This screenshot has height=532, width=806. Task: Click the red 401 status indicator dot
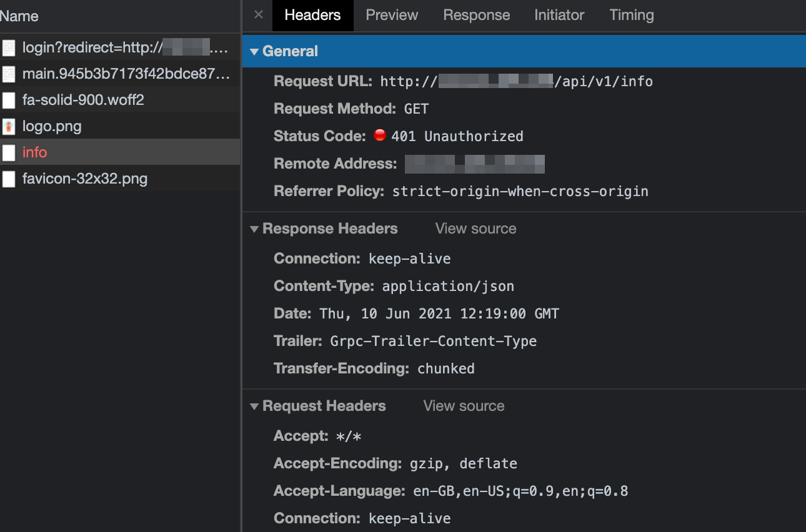tap(379, 135)
